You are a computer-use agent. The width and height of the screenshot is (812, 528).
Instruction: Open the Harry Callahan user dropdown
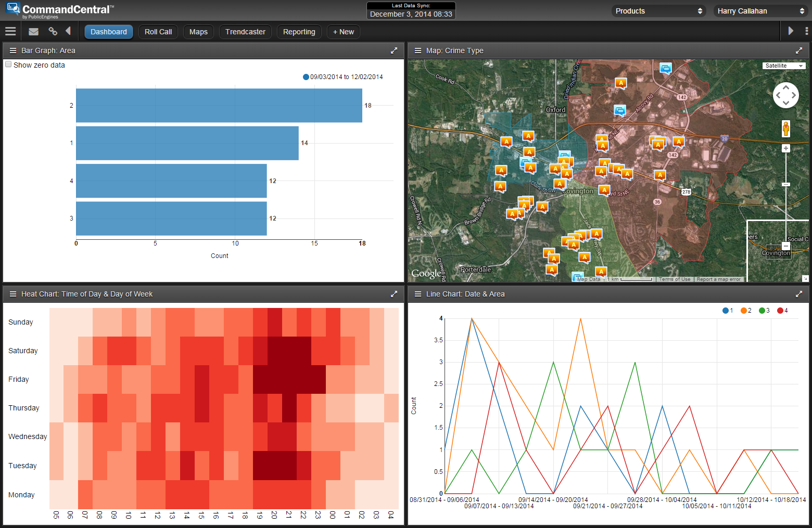coord(760,11)
